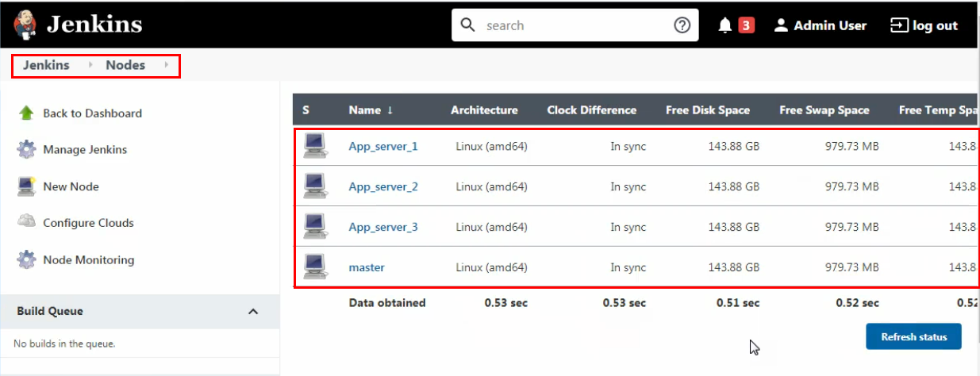The width and height of the screenshot is (980, 376).
Task: Click Admin User profile link
Action: click(x=830, y=25)
